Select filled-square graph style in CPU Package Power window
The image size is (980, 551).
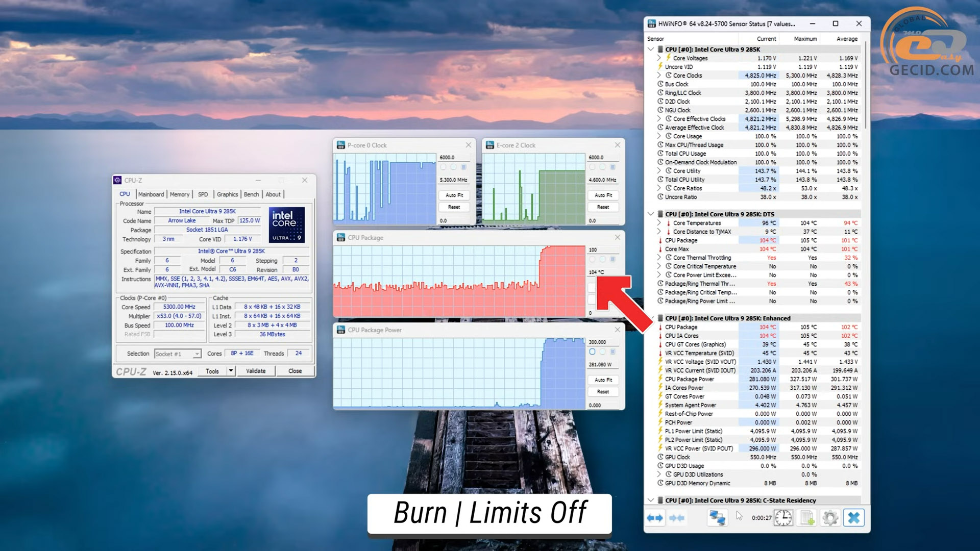(x=612, y=352)
